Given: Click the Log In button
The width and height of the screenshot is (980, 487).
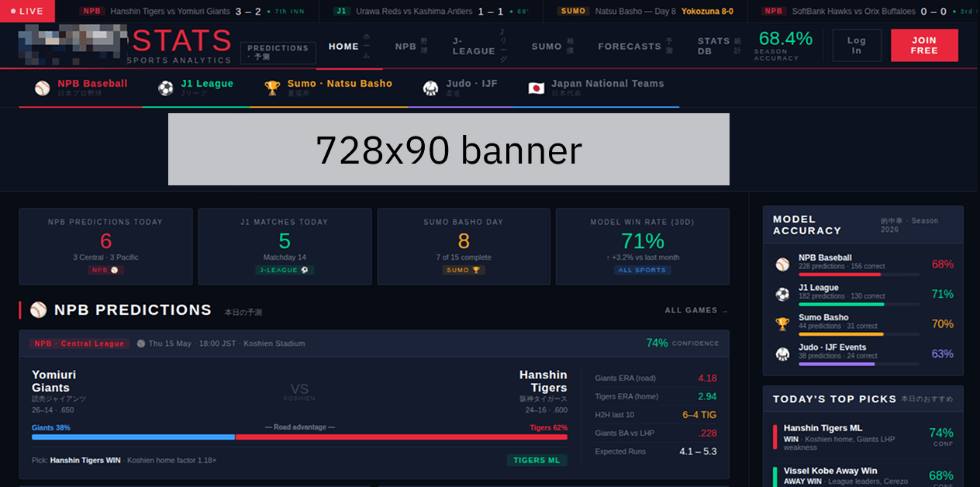Looking at the screenshot, I should tap(857, 46).
